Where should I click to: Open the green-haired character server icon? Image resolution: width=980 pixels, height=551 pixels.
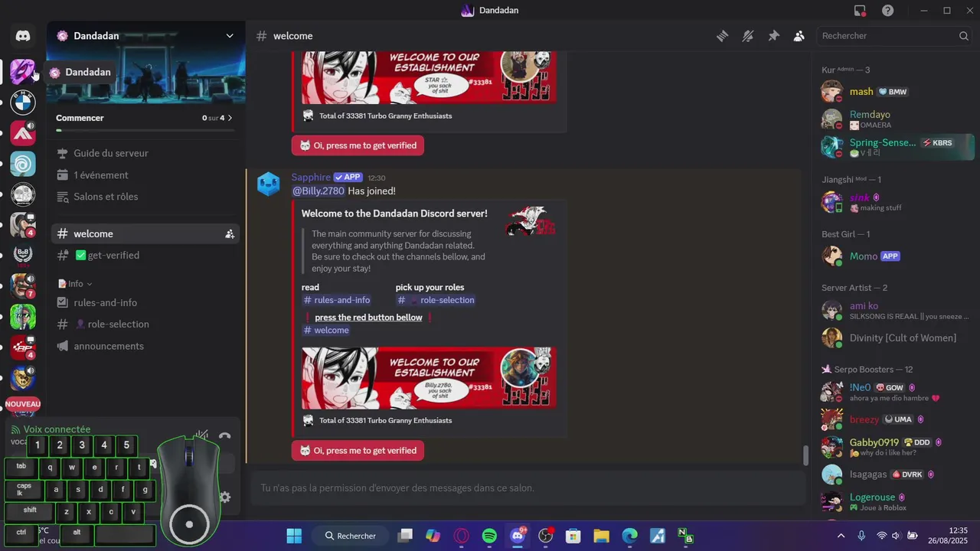(23, 317)
